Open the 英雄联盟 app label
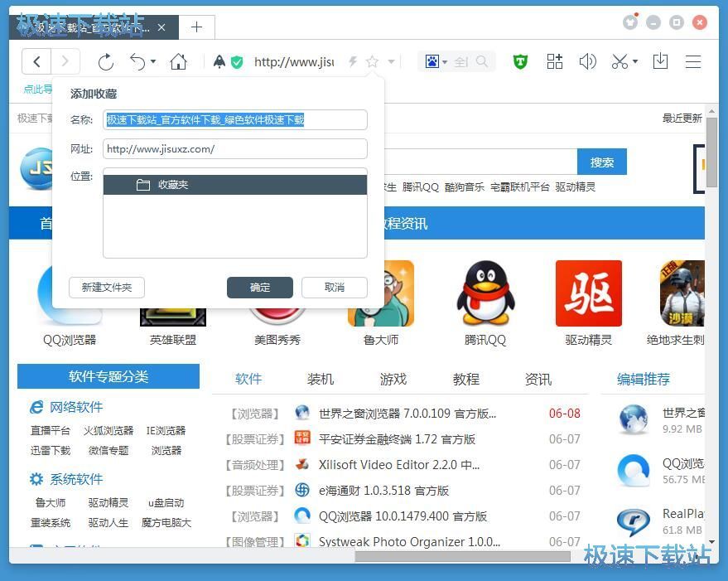The width and height of the screenshot is (728, 581). [173, 340]
